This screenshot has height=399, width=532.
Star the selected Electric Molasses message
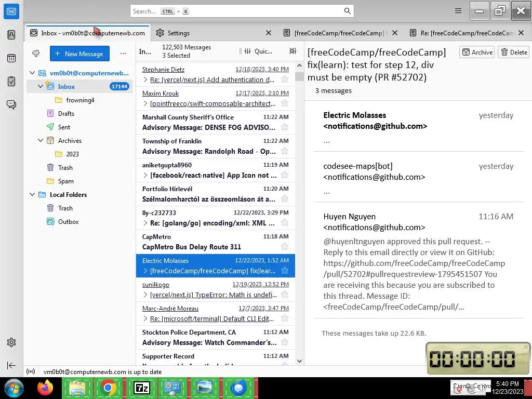[x=285, y=270]
